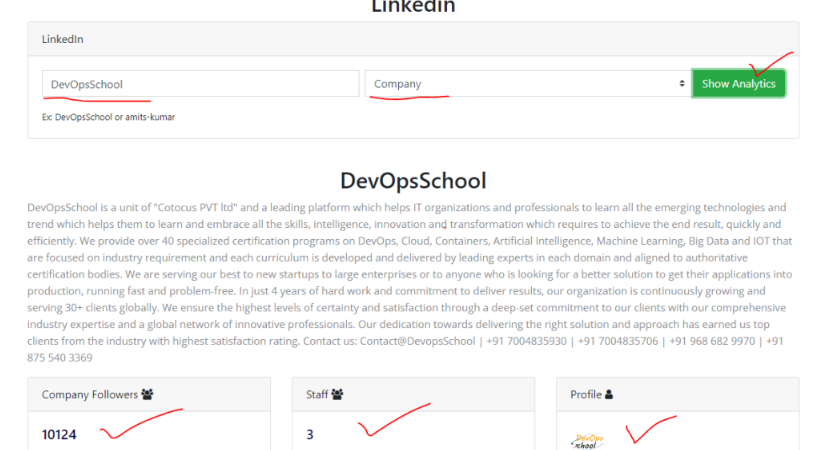
Task: Open the DevOpsSchool logo thumbnail
Action: pyautogui.click(x=588, y=441)
